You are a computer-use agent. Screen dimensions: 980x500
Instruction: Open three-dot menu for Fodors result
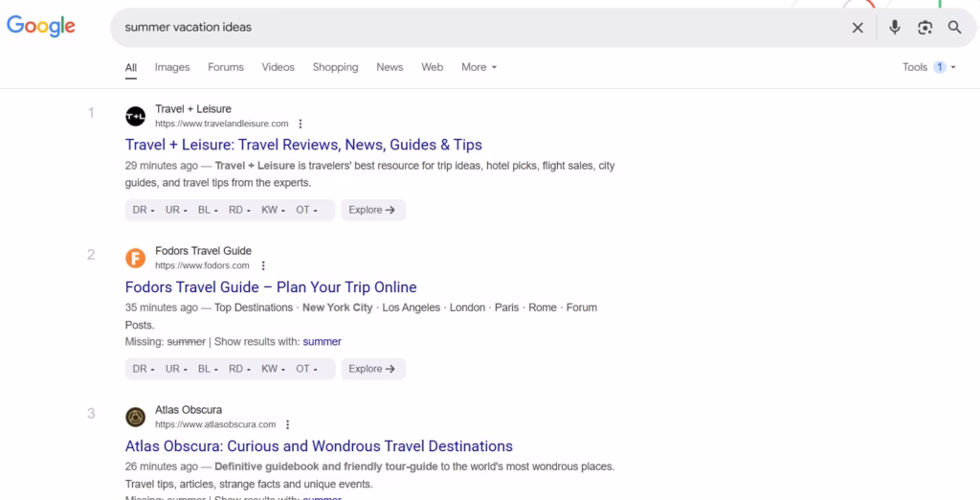(x=263, y=265)
